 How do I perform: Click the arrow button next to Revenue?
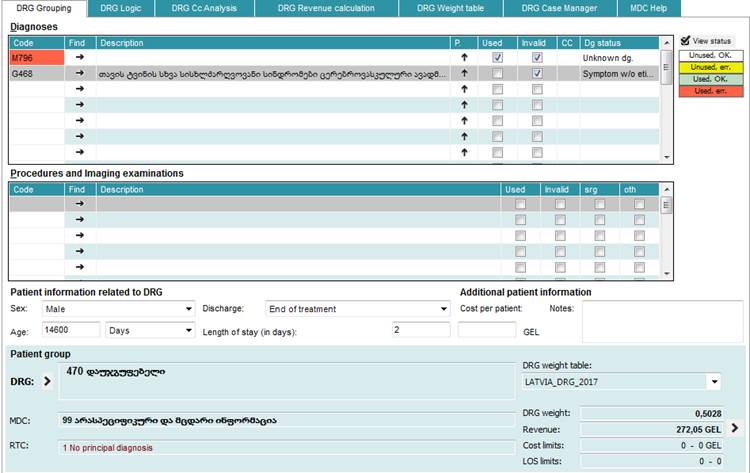tap(735, 428)
